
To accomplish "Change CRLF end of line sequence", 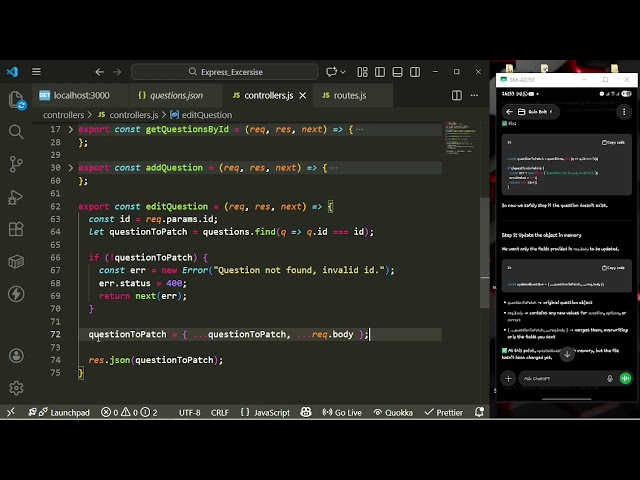I will click(220, 413).
